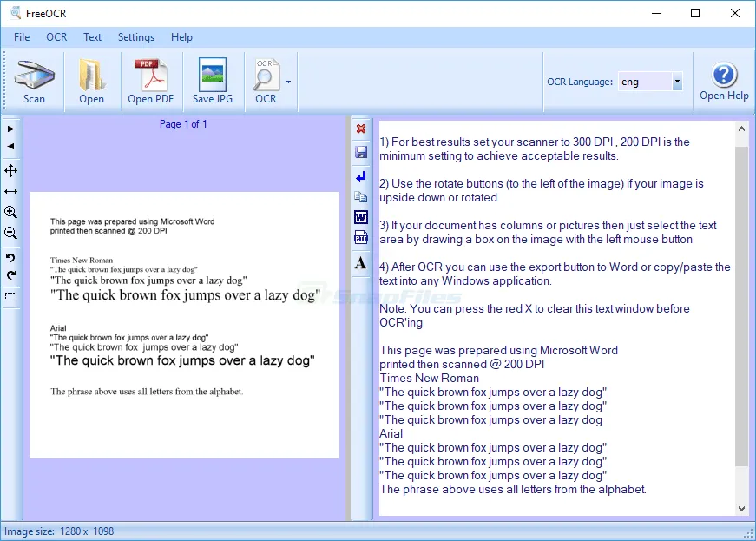Open the OCR Language dropdown

677,82
